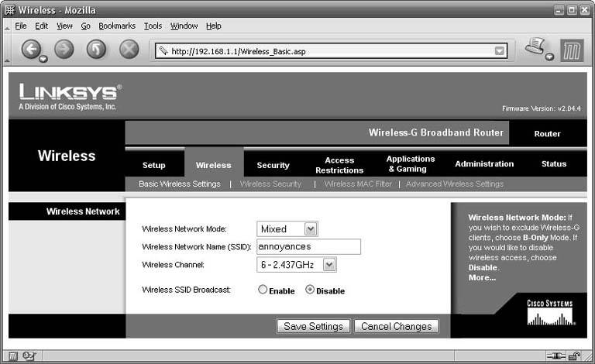Open the Bookmarks menu
Screen dimensions: 595x364
116,26
